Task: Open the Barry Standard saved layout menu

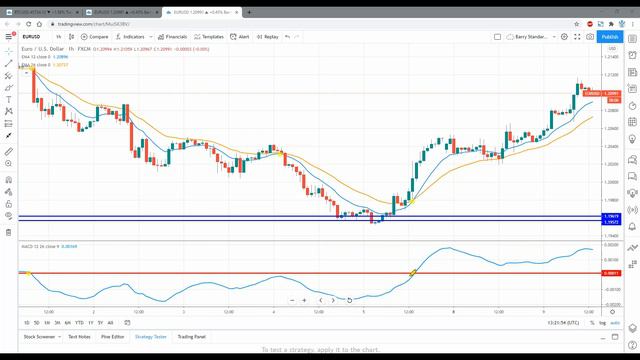Action: point(531,37)
